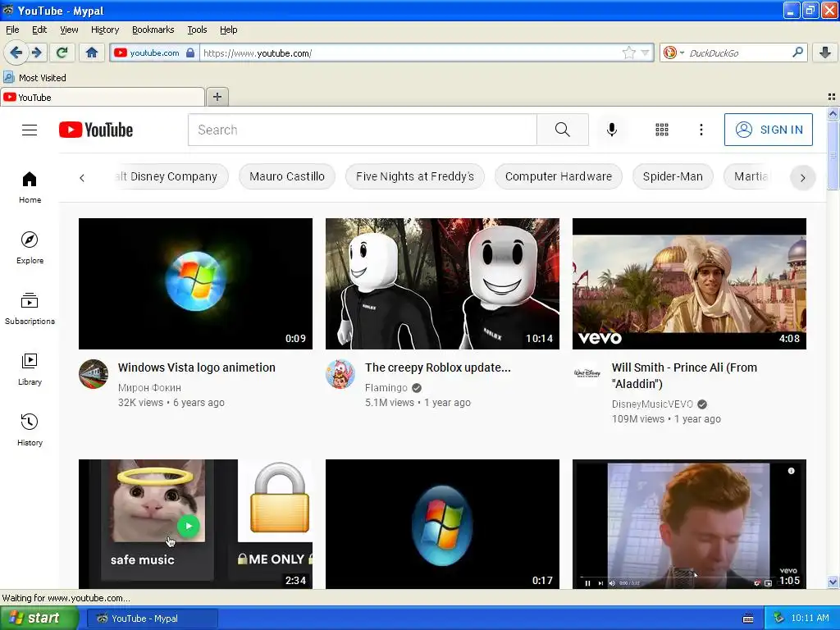Open Windows Vista logo animetion video title
Screen dimensions: 840x630
(x=197, y=367)
